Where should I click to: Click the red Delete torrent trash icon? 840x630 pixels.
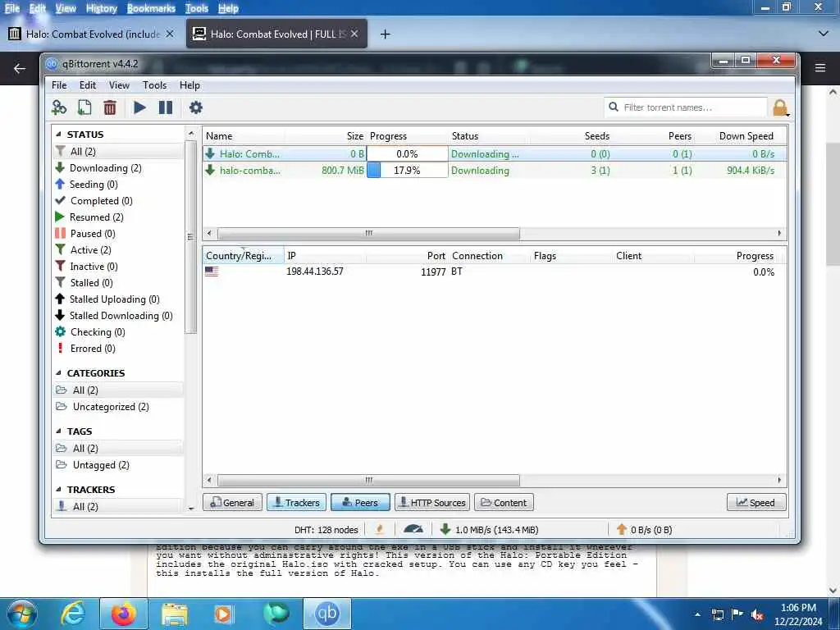[x=110, y=107]
